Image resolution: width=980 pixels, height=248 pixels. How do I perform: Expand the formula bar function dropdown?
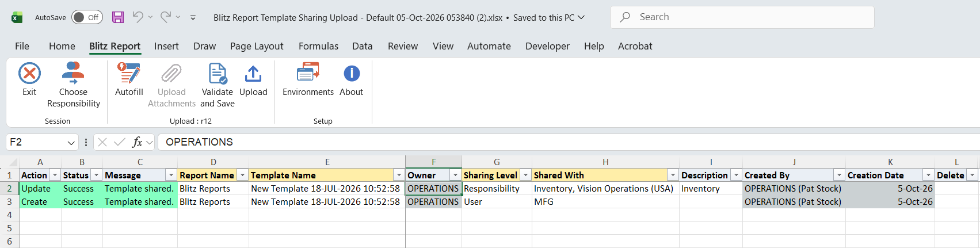[150, 142]
